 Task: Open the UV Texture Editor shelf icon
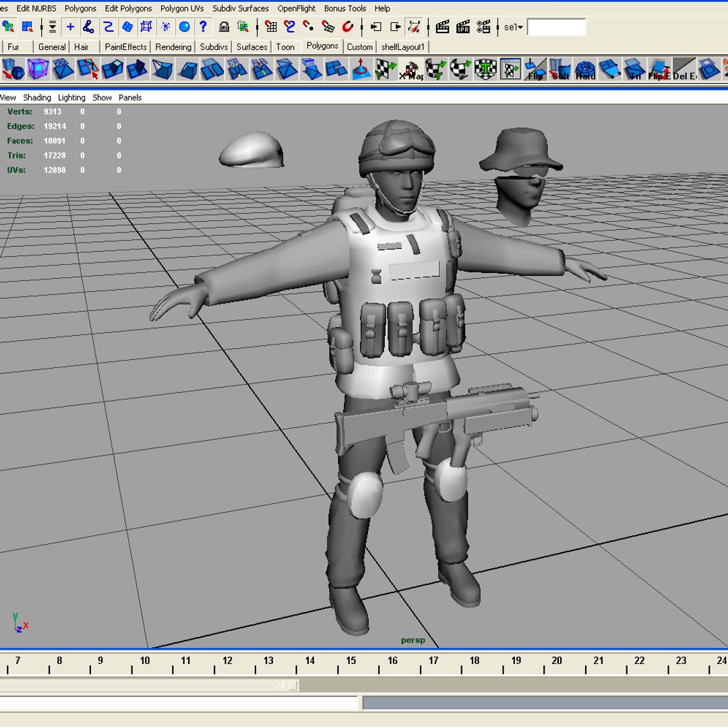(510, 69)
